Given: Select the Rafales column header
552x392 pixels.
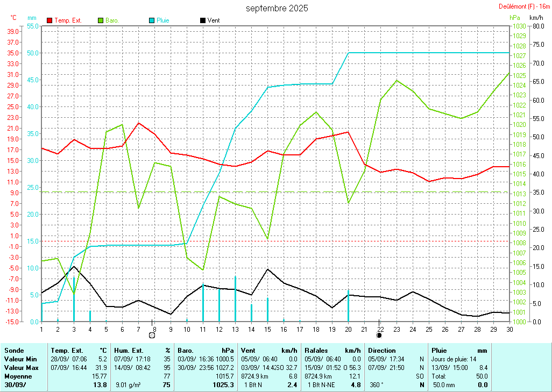Looking at the screenshot, I should (318, 350).
